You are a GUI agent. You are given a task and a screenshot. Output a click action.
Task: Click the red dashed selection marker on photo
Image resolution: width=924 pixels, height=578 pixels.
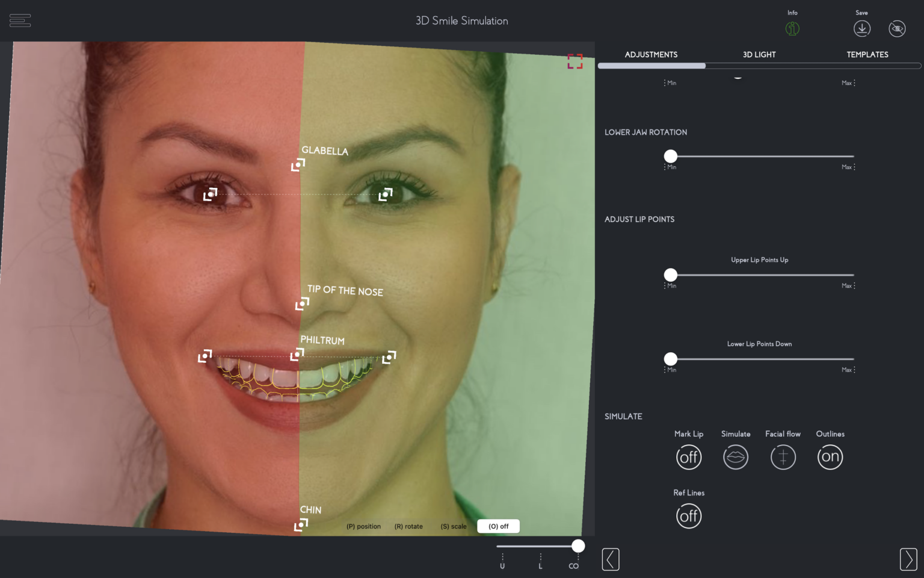click(574, 61)
